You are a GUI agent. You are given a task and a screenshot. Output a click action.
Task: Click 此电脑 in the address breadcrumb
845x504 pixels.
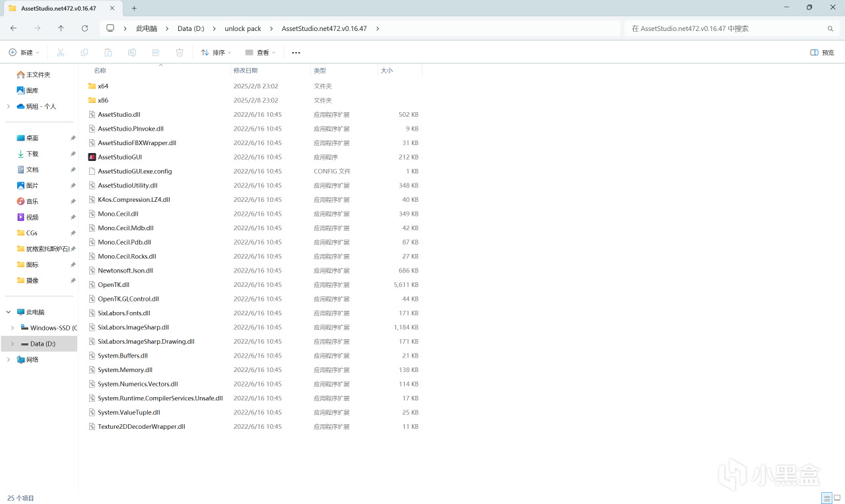point(147,28)
